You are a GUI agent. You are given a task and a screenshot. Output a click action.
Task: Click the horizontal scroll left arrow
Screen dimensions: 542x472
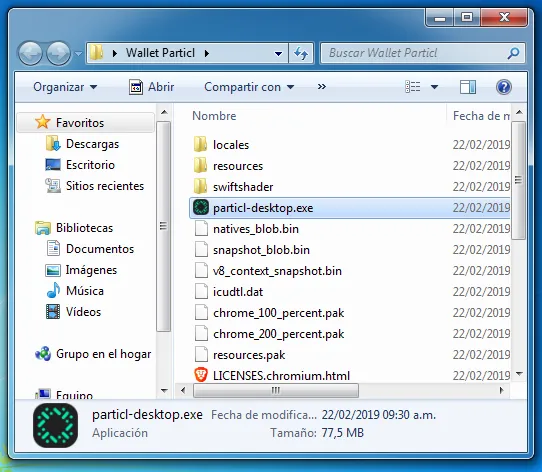click(x=183, y=390)
